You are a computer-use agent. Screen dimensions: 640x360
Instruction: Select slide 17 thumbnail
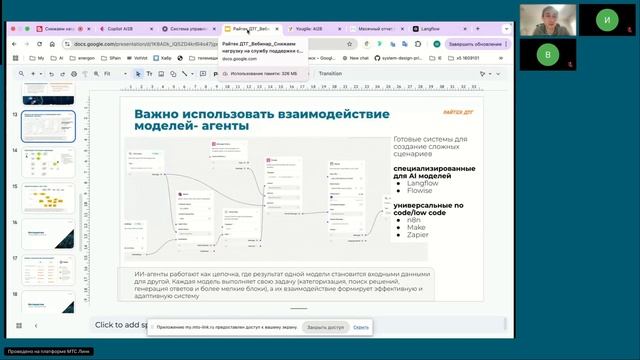click(x=48, y=270)
